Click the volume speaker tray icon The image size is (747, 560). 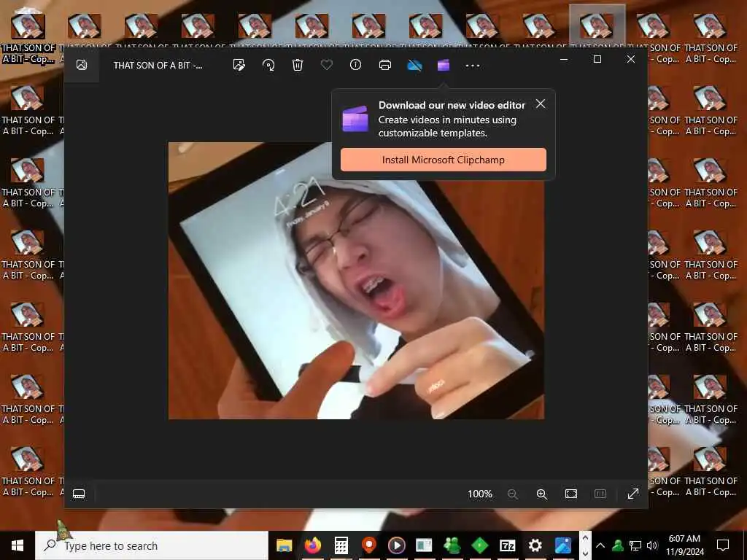coord(652,545)
